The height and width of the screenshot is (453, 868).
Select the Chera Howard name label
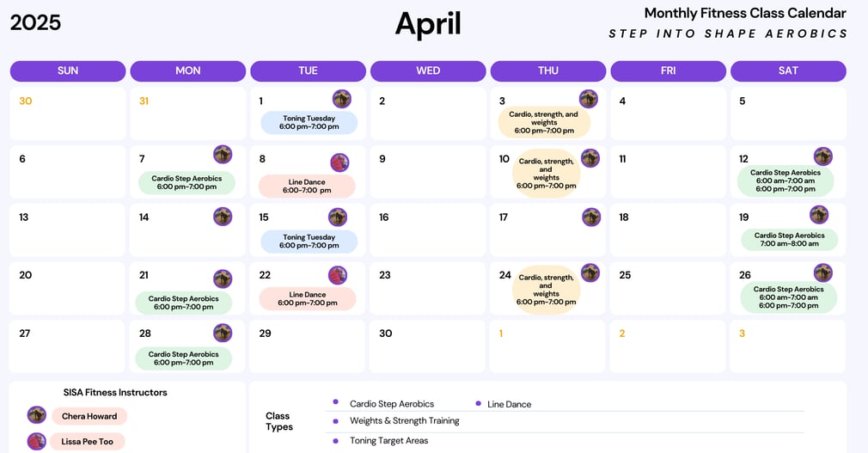(89, 416)
